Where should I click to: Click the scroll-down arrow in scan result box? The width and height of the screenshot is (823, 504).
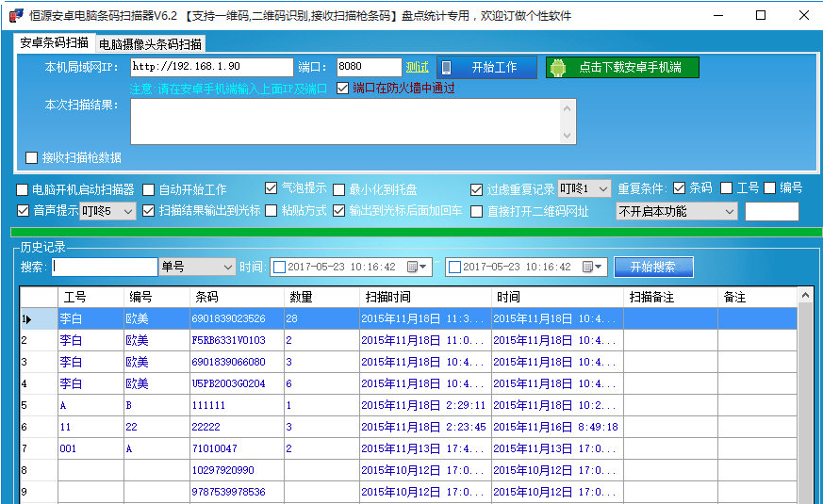click(x=568, y=136)
